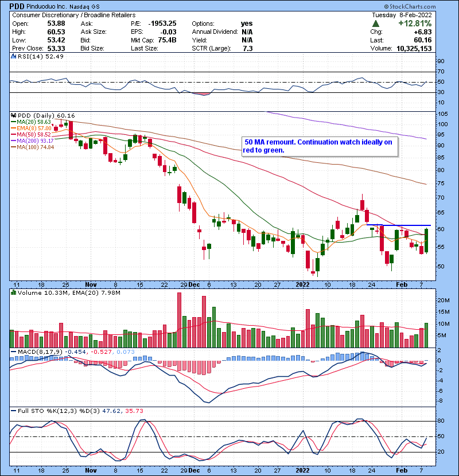Click the Pinduoduo Inc. company name
459x476 pixels.
[x=46, y=7]
